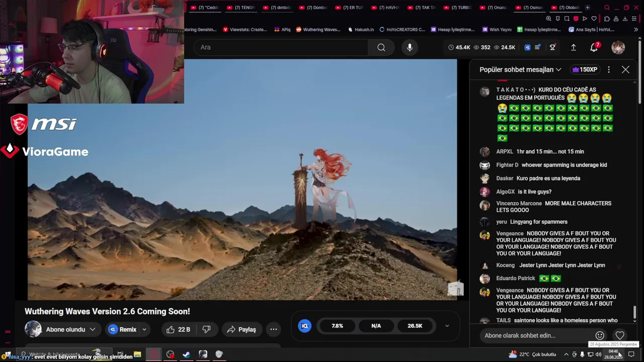Viewport: 644px width, 362px height.
Task: Open more actions (three dots) under video
Action: 274,329
